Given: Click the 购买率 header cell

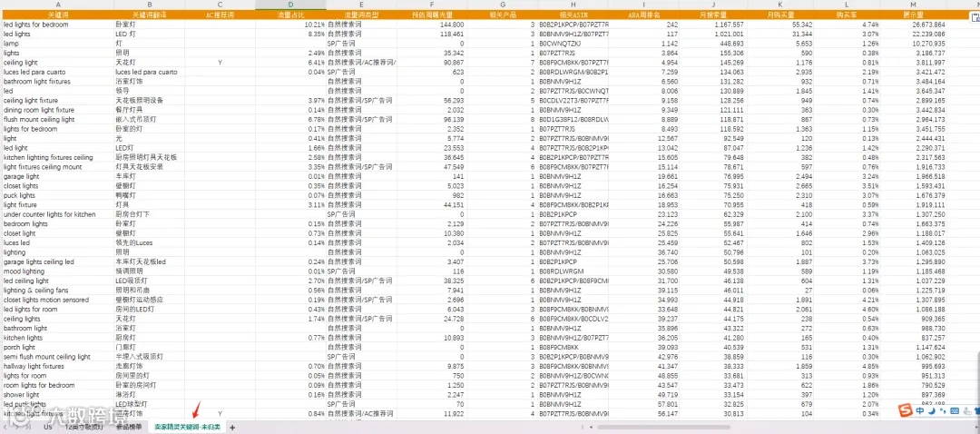Looking at the screenshot, I should 846,15.
